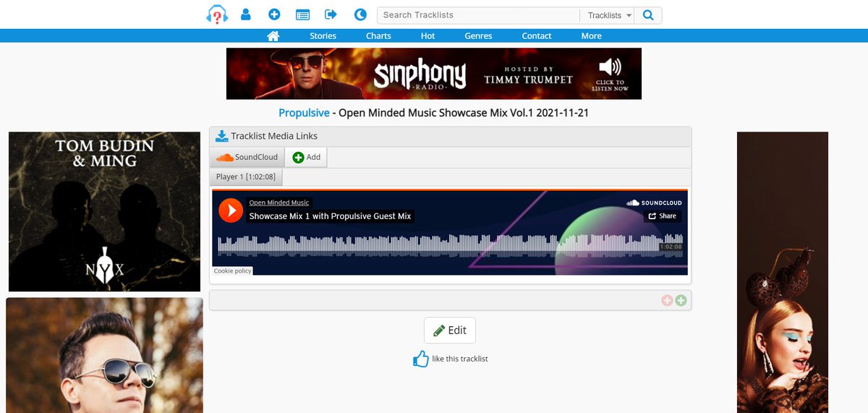Open the More menu item
The image size is (868, 413).
pyautogui.click(x=591, y=35)
